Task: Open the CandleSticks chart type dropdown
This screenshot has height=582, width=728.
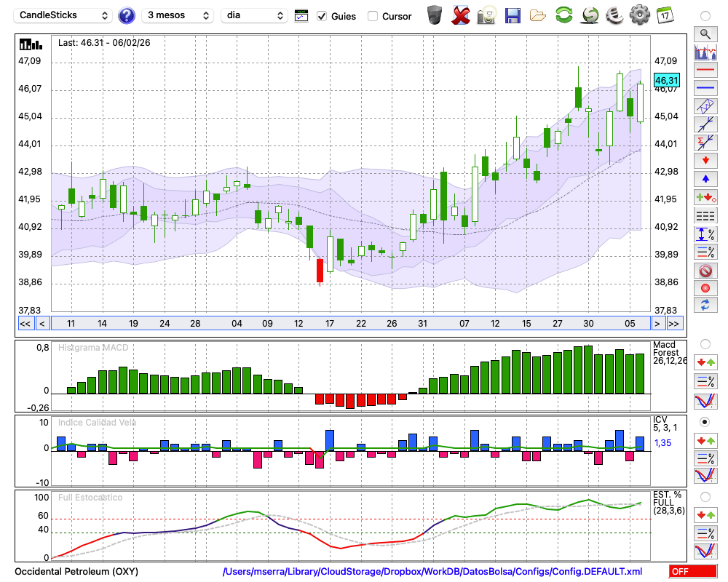Action: click(63, 15)
